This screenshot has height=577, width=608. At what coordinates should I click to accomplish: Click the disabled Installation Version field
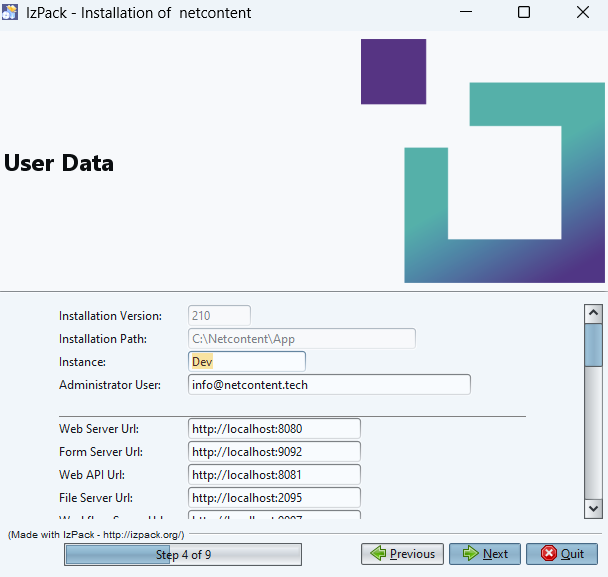coord(219,316)
